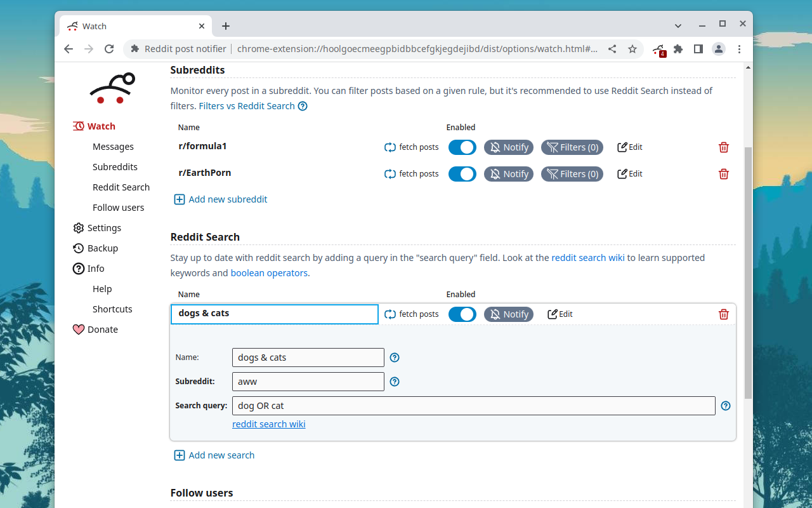This screenshot has width=812, height=508.
Task: Toggle Notify for r/EarthPorn
Action: tap(509, 174)
